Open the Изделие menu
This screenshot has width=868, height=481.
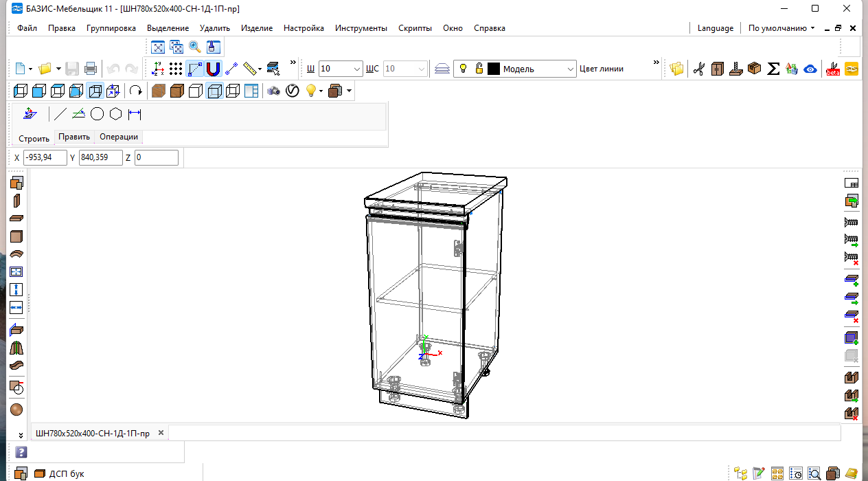pos(257,28)
